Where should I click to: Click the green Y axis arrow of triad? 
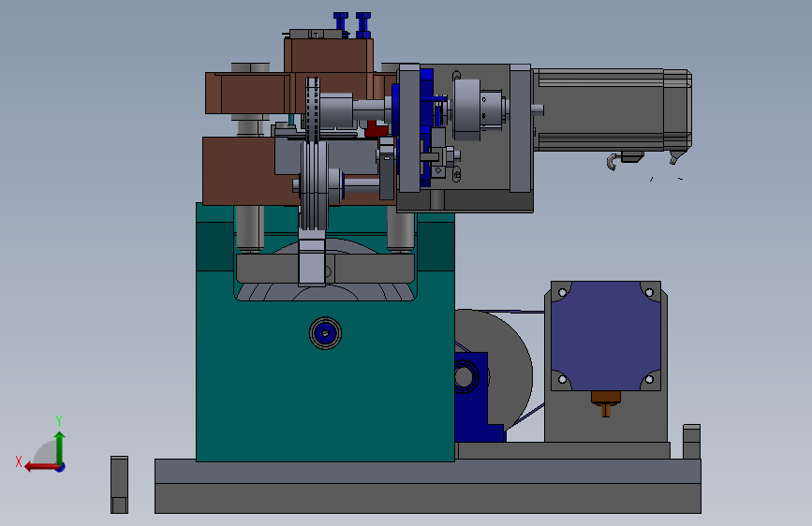(x=60, y=446)
